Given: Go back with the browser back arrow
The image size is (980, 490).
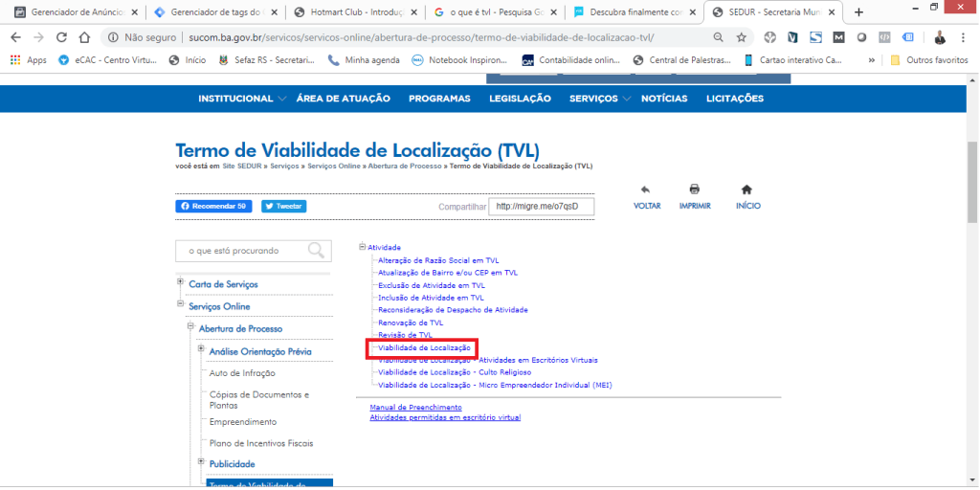Looking at the screenshot, I should point(15,37).
